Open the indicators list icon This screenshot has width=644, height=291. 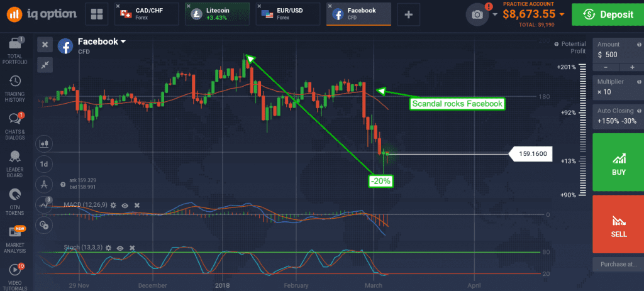coord(43,204)
